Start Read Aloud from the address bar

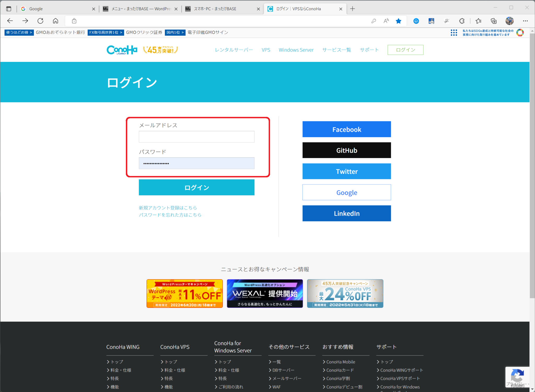386,21
